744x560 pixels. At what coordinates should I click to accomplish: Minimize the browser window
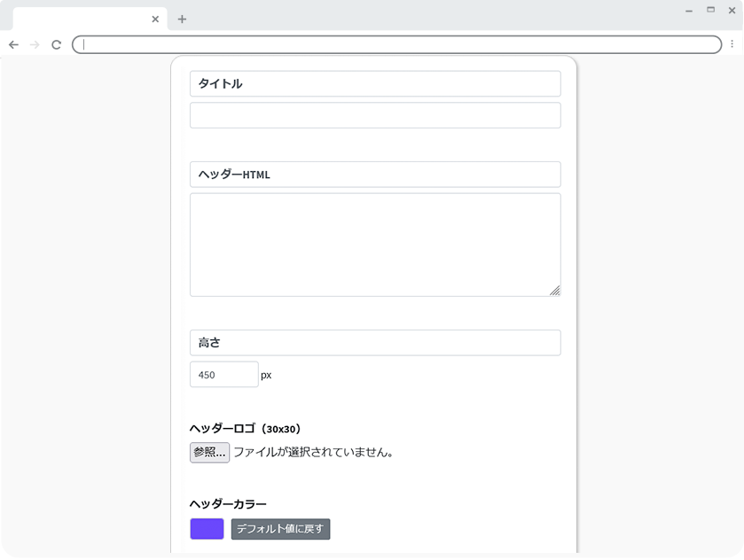click(689, 11)
